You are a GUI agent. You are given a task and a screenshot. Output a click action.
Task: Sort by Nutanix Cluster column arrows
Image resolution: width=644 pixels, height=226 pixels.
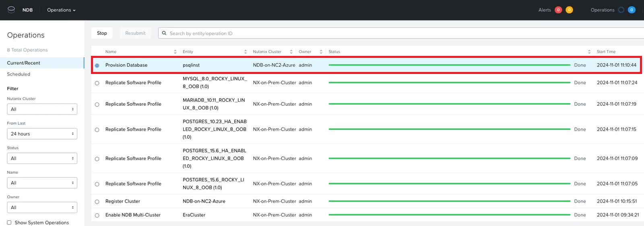tap(291, 51)
